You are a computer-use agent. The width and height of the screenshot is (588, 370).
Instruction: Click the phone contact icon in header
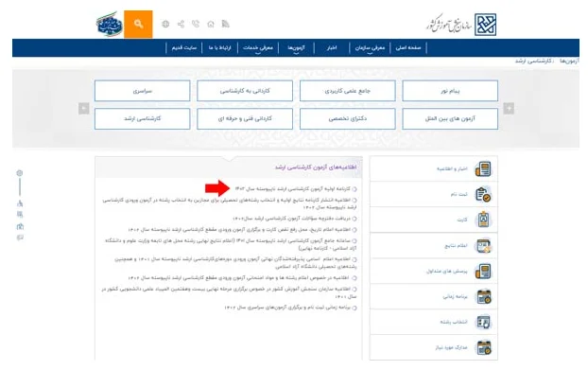[x=196, y=24]
